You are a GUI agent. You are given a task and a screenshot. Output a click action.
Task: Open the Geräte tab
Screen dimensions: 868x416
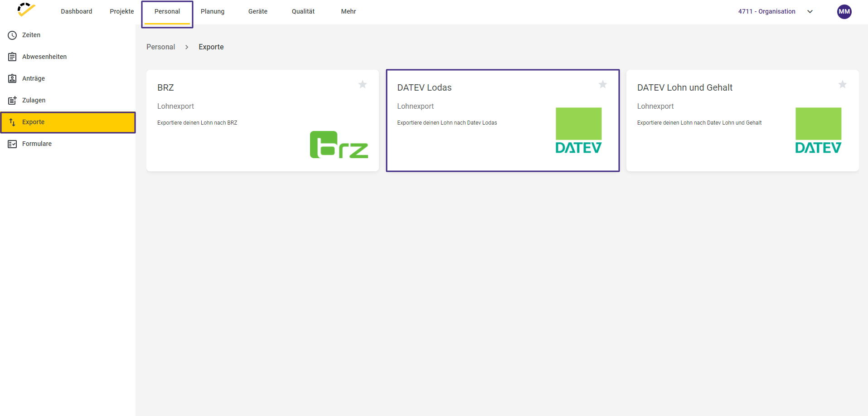click(x=258, y=11)
